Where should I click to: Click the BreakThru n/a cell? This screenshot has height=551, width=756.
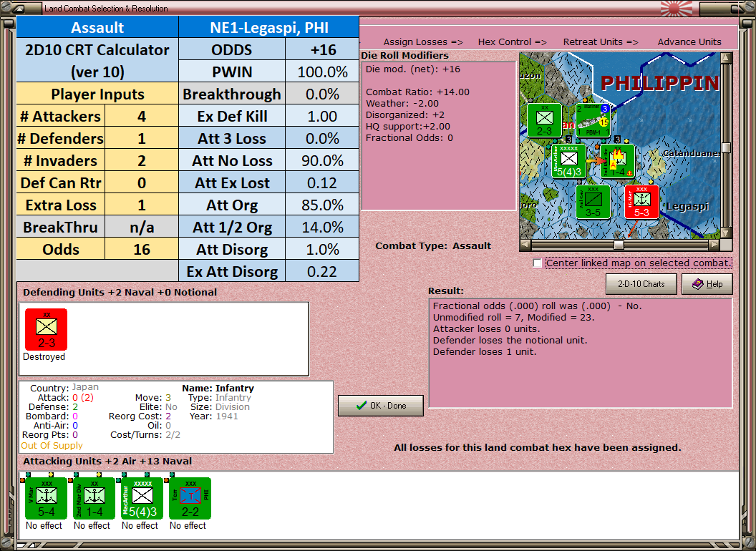(141, 227)
